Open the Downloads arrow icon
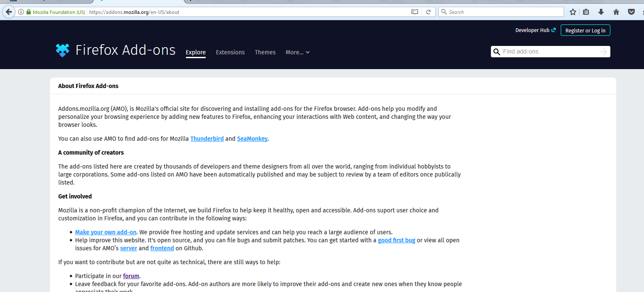This screenshot has height=292, width=644. point(601,12)
